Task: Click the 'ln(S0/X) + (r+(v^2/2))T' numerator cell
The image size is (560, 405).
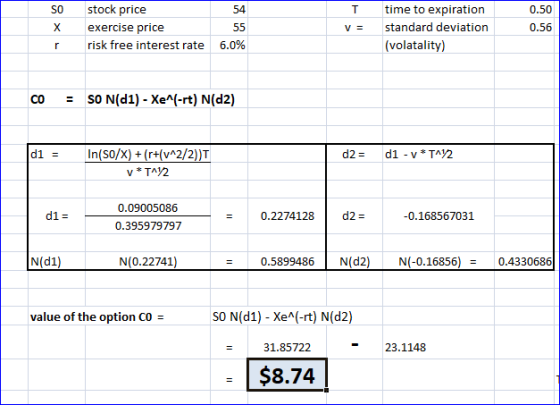Action: tap(148, 154)
